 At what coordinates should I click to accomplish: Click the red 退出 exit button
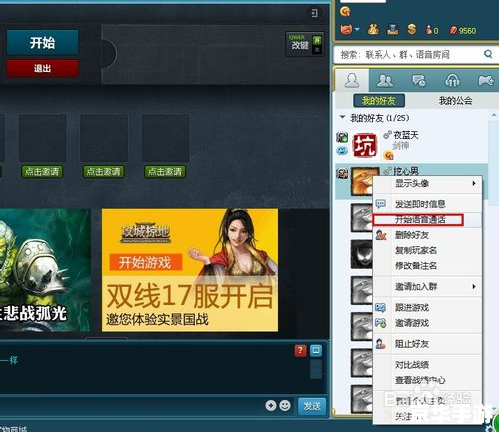click(x=42, y=68)
